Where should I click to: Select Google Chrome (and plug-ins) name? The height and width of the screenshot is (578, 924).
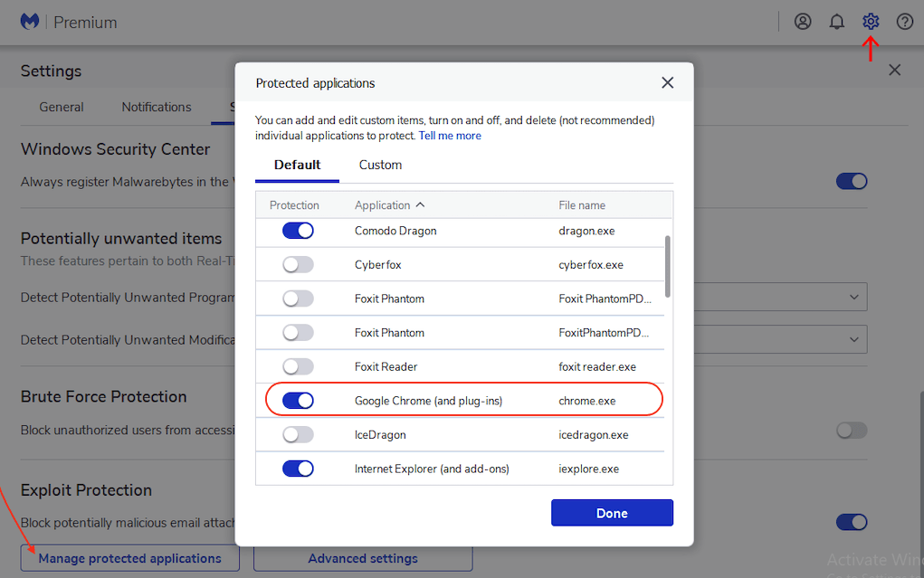pos(428,401)
